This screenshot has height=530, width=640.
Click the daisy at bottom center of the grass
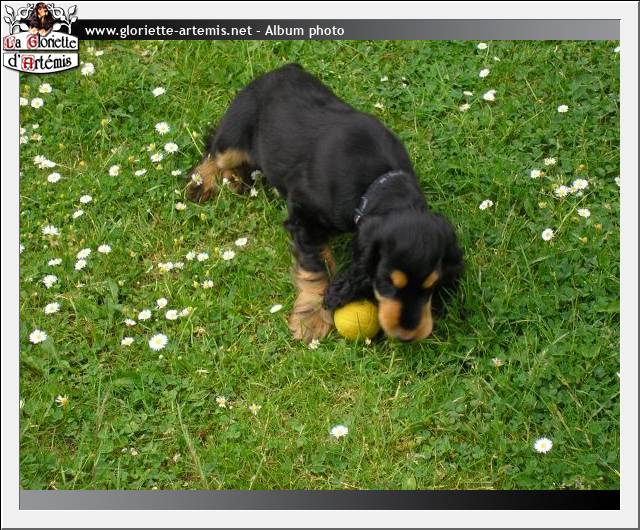coord(339,432)
